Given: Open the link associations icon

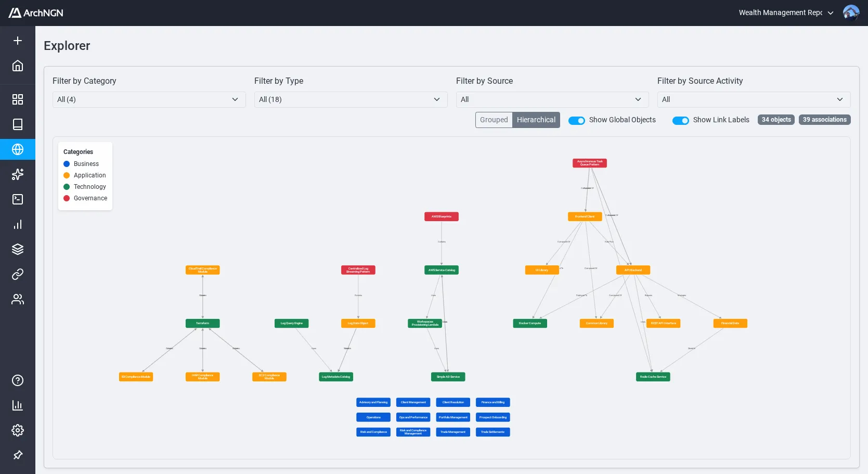Looking at the screenshot, I should (18, 274).
